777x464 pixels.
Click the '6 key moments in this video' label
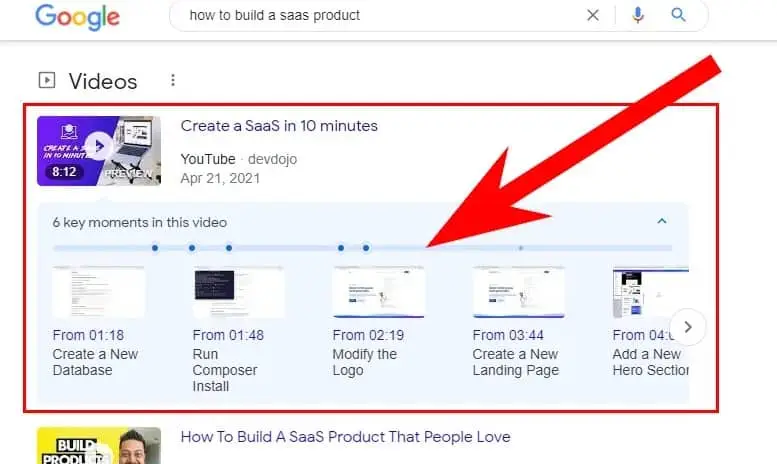pyautogui.click(x=140, y=223)
